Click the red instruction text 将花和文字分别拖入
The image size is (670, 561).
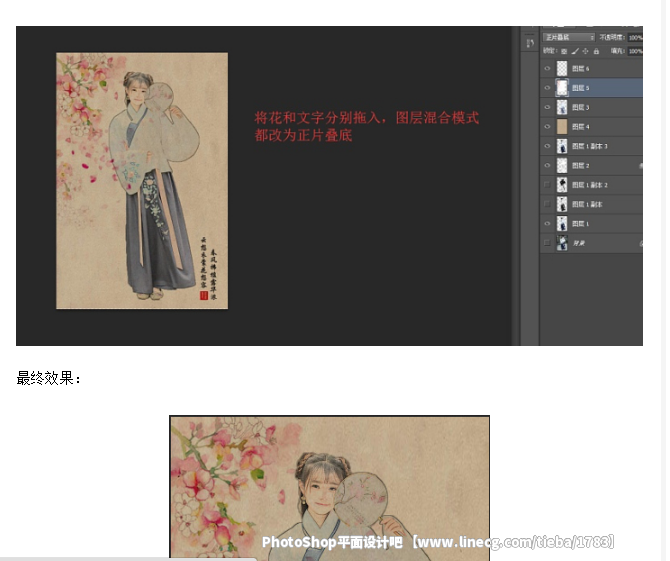click(x=319, y=118)
